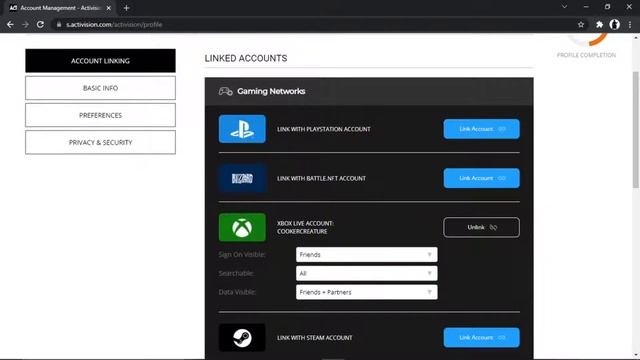Click the 'COOKERCREATURE' Xbox account name
The height and width of the screenshot is (360, 640).
302,231
